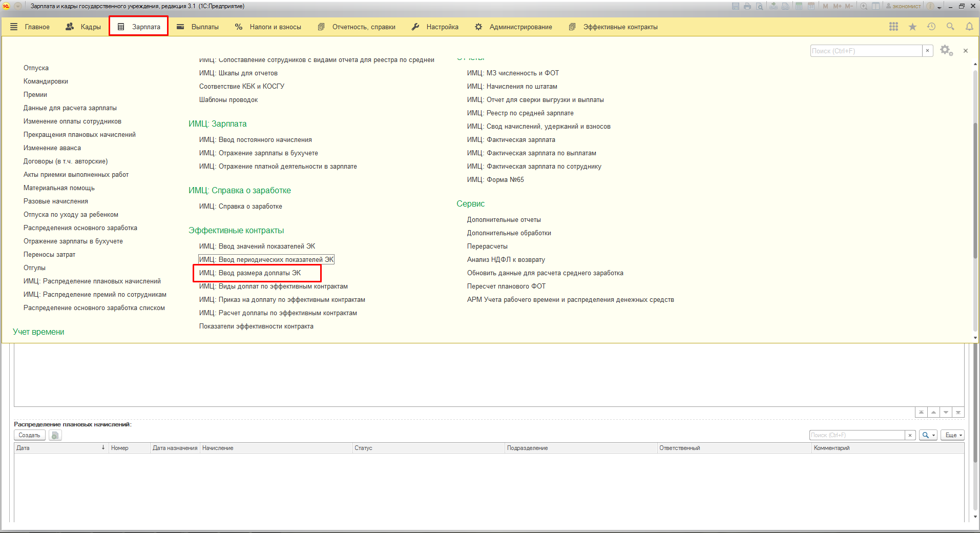Open ИМЦ: Ввод размера доплаты ЭК
Viewport: 980px width, 533px height.
point(250,273)
